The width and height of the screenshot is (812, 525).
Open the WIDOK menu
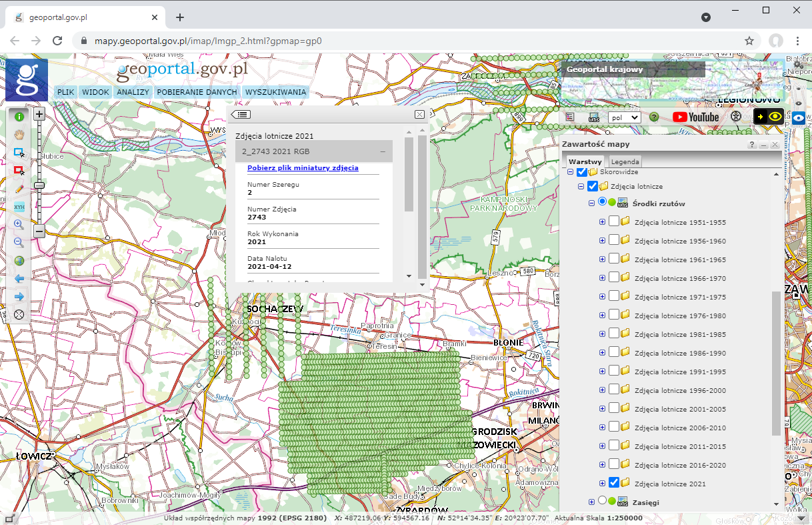95,92
